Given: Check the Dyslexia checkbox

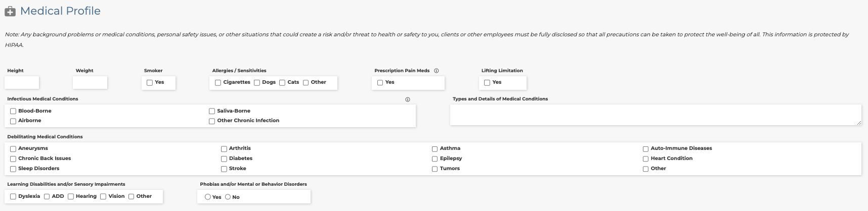Looking at the screenshot, I should [x=13, y=197].
